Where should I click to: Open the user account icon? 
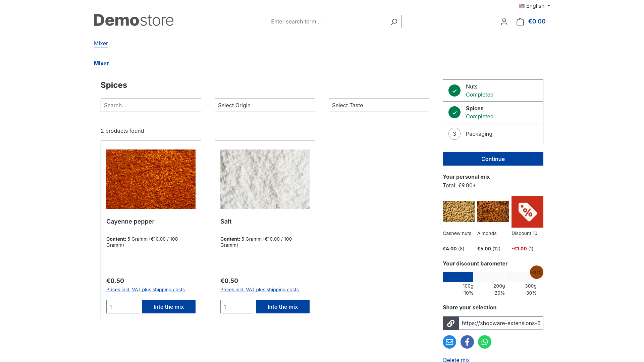coord(504,22)
